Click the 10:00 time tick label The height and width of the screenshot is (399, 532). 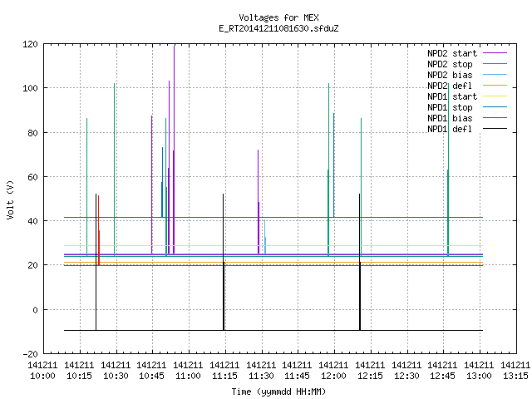tap(42, 376)
